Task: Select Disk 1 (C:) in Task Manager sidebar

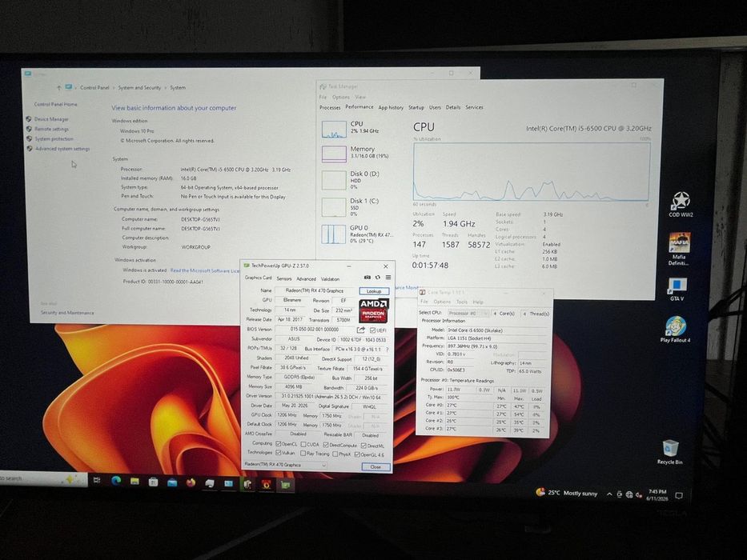Action: point(357,206)
